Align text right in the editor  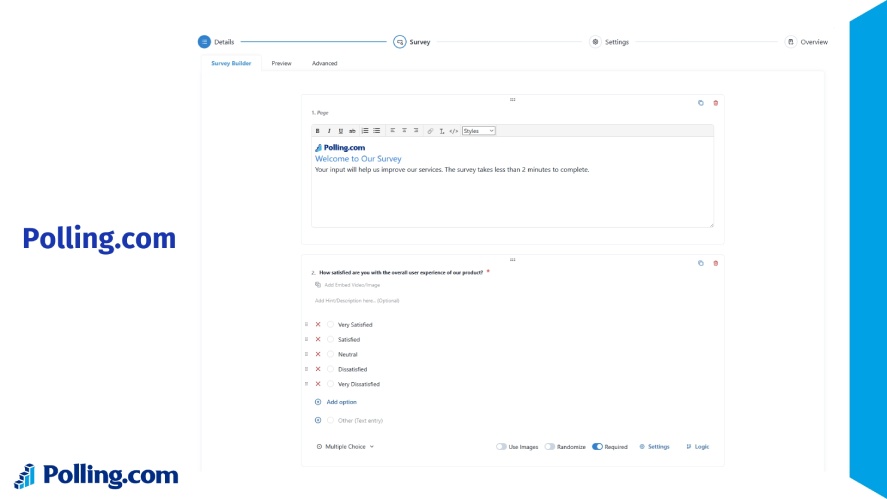(416, 131)
